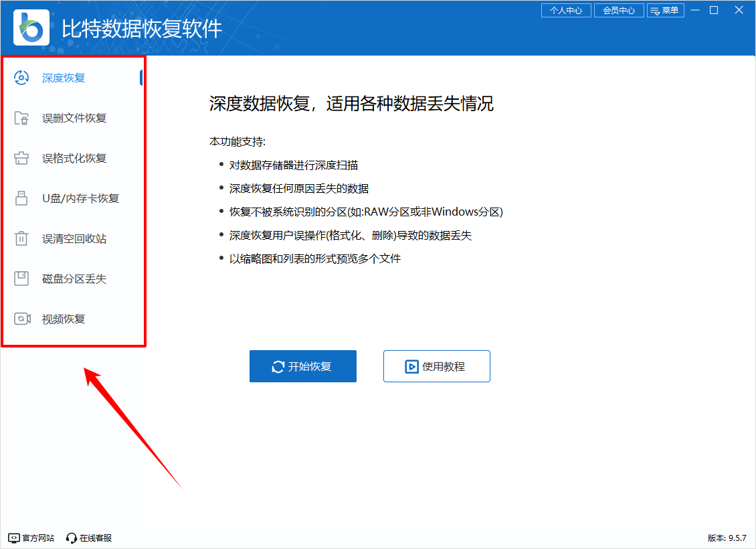Click the 在线客服 headset icon
The image size is (756, 549).
pos(72,538)
